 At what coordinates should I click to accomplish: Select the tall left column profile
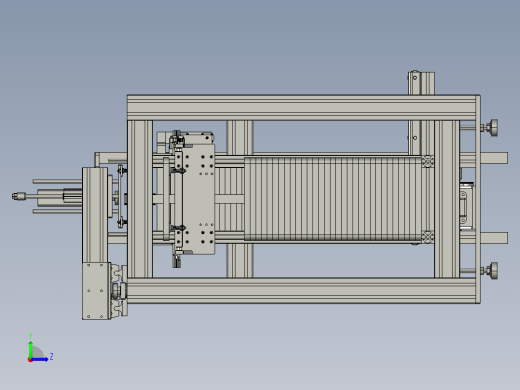(95, 215)
